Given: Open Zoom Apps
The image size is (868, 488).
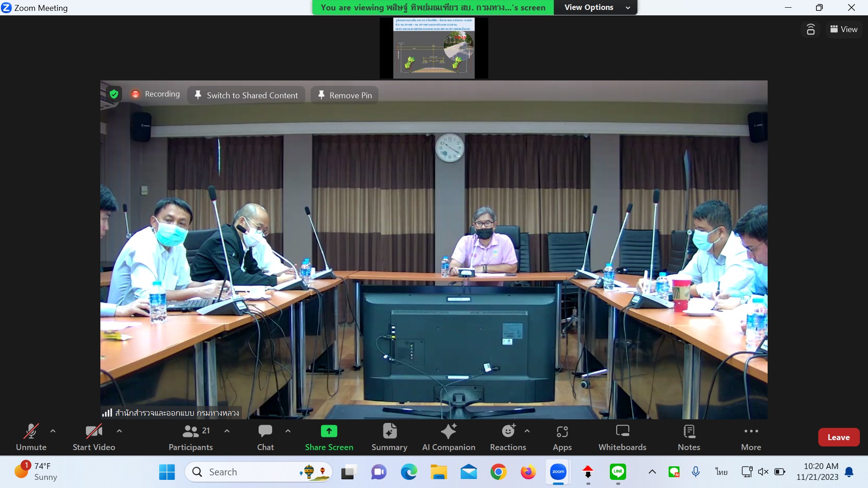Looking at the screenshot, I should pyautogui.click(x=562, y=437).
